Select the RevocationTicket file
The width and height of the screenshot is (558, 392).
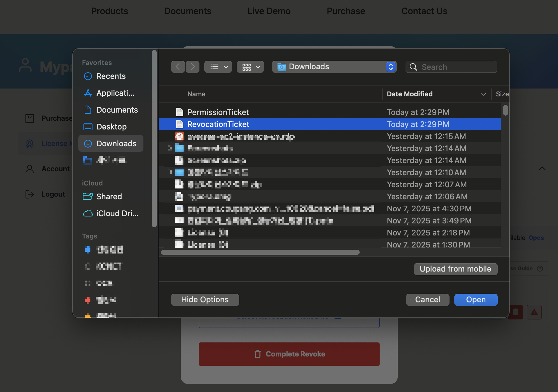(218, 124)
